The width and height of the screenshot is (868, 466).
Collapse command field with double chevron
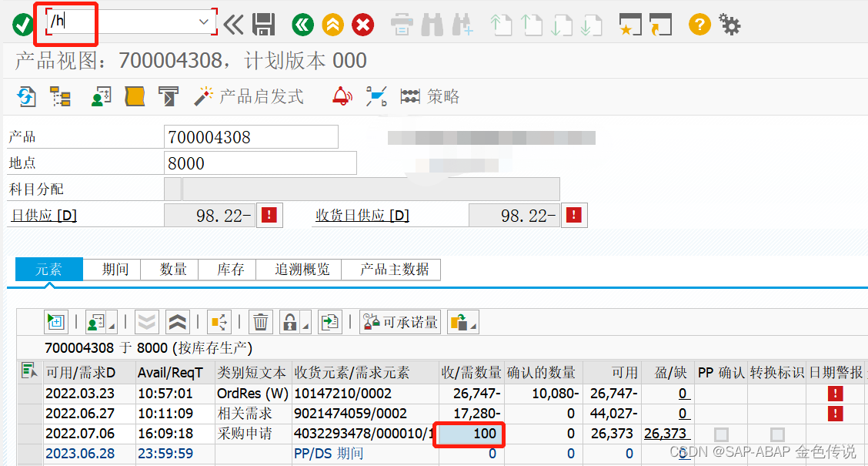click(233, 25)
